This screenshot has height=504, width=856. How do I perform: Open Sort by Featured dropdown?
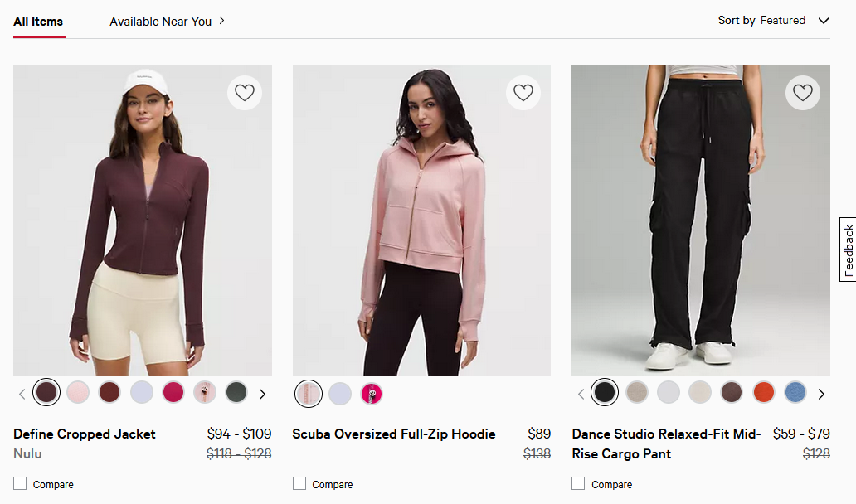pos(773,21)
